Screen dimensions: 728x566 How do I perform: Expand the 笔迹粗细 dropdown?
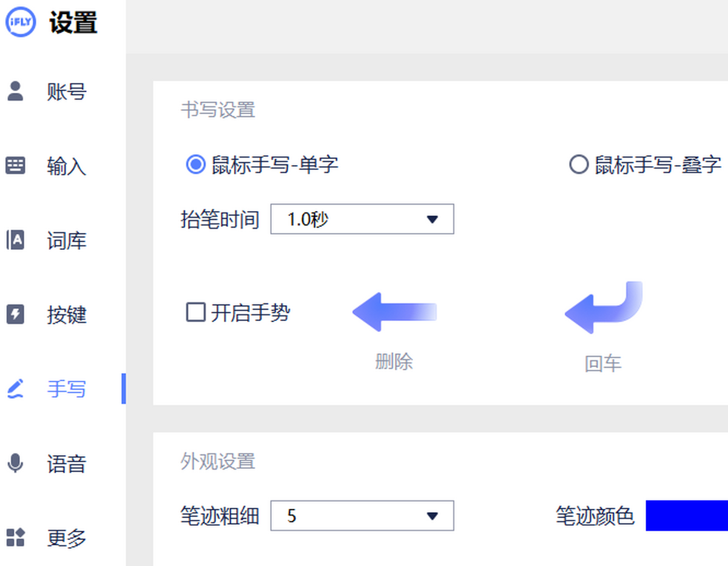coord(362,516)
